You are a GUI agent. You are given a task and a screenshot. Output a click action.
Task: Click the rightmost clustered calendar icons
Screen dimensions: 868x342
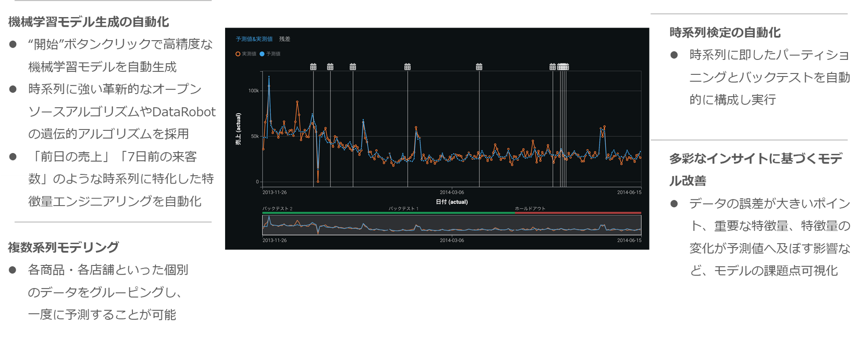click(564, 67)
